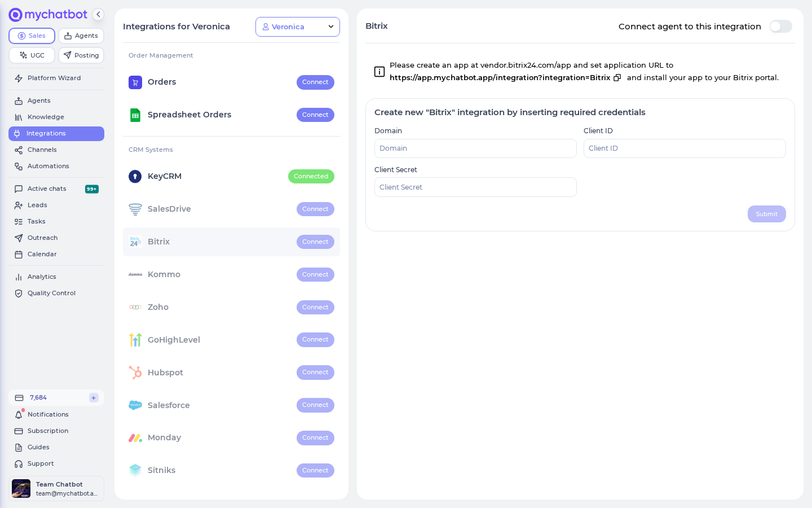Copy the Bitrix integration URL
Viewport: 812px width, 508px height.
pyautogui.click(x=617, y=78)
